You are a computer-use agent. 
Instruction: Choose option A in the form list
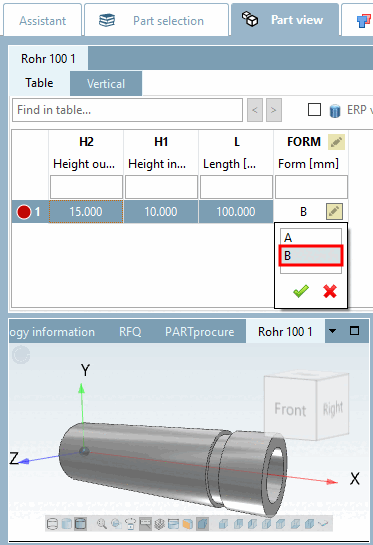(x=311, y=238)
